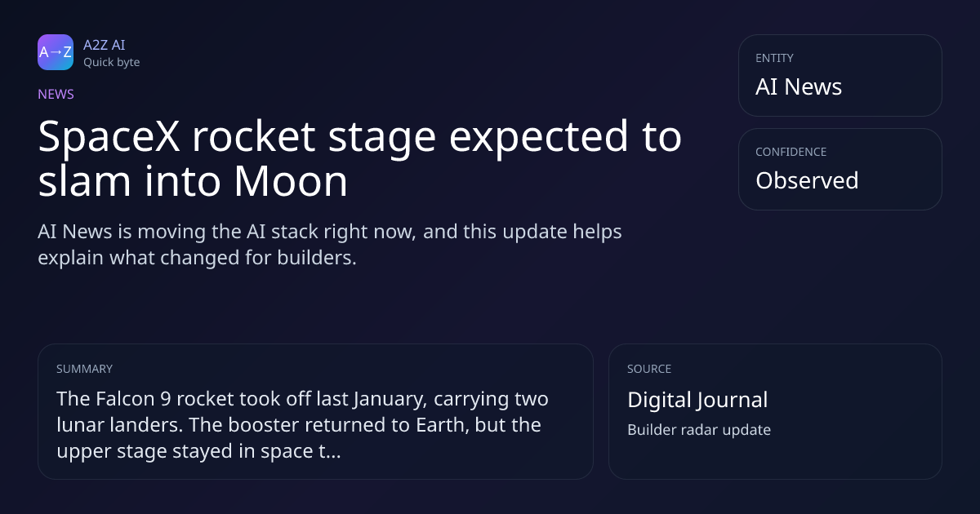Select the Builder radar update caption

point(699,429)
